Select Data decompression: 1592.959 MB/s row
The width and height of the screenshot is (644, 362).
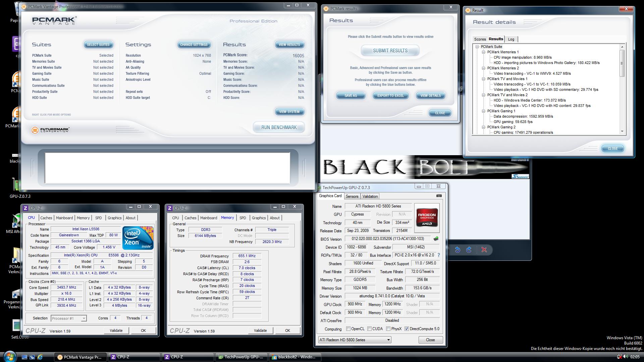pyautogui.click(x=523, y=116)
